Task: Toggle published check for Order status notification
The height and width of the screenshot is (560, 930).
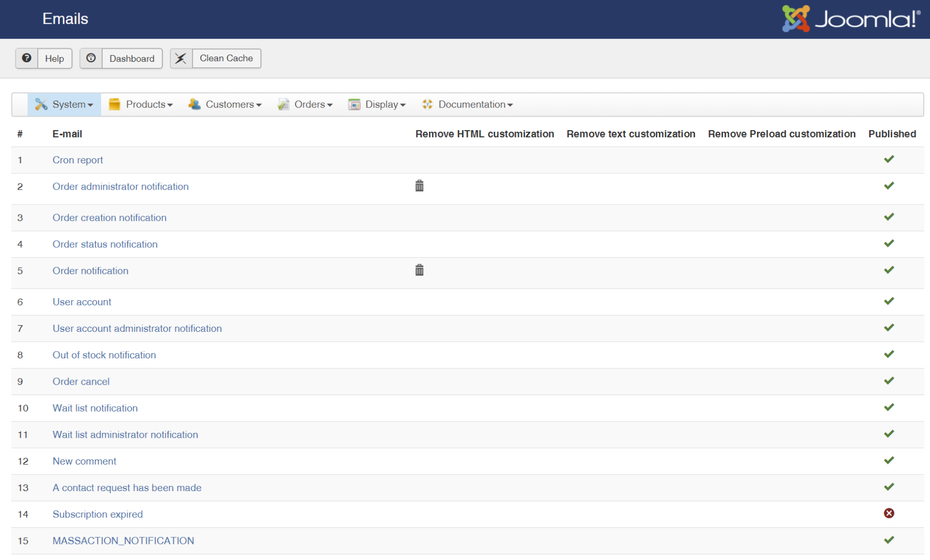Action: coord(889,243)
